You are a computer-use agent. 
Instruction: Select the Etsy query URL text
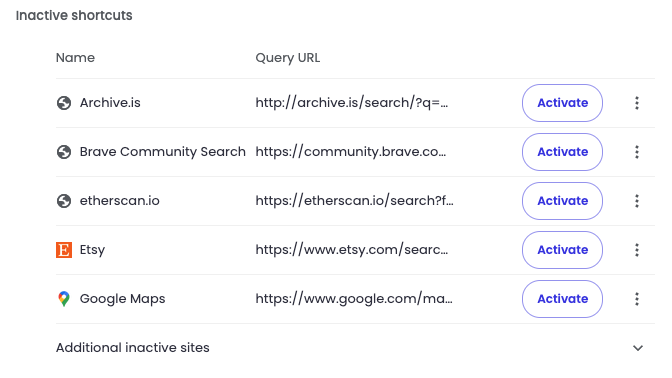tap(352, 250)
